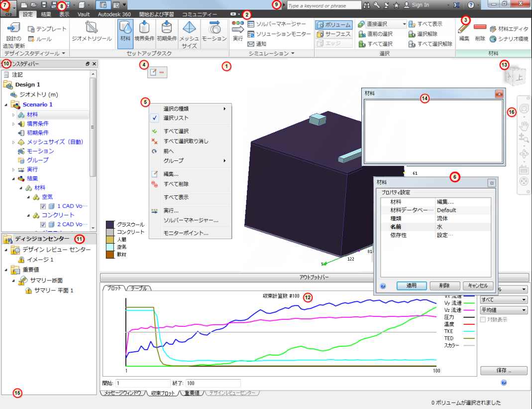
Task: Click すべて選択解除 in the ribbon
Action: tap(430, 44)
